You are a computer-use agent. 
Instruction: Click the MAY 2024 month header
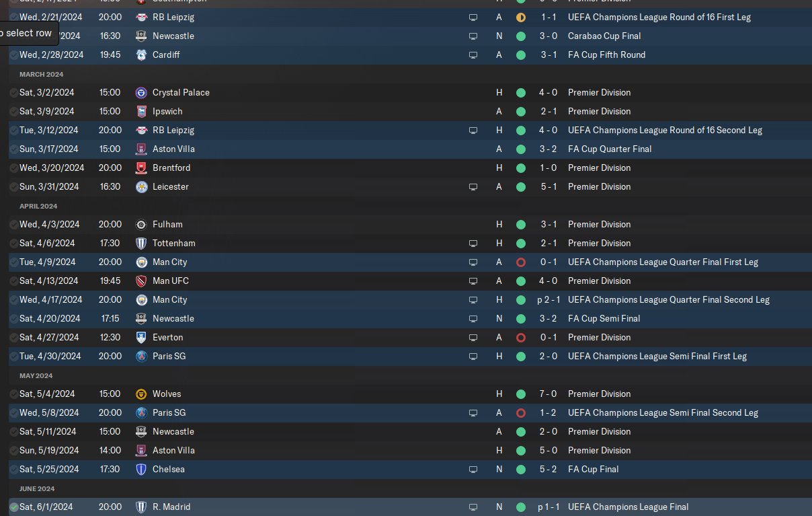click(36, 375)
